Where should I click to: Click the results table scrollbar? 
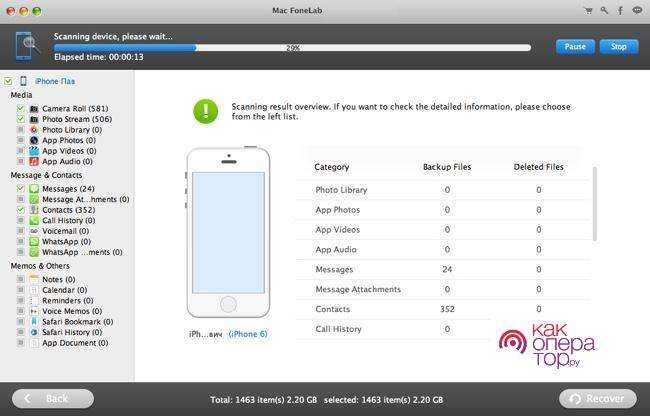[x=594, y=204]
